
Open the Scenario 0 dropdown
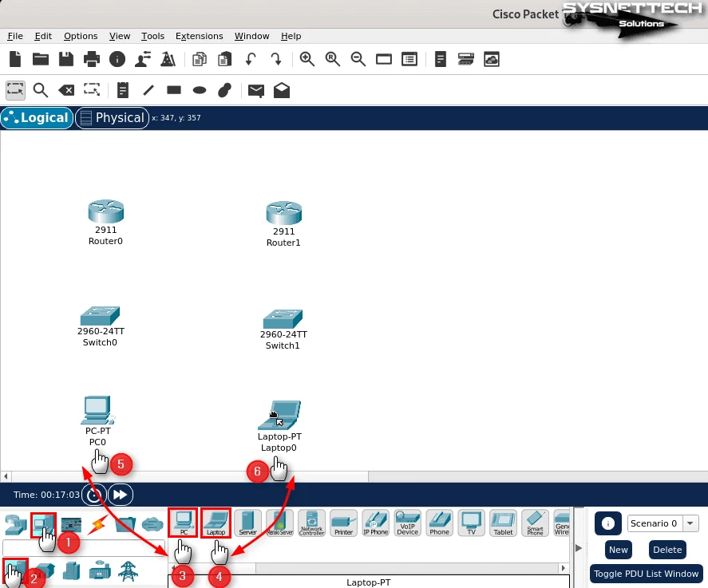(x=663, y=523)
